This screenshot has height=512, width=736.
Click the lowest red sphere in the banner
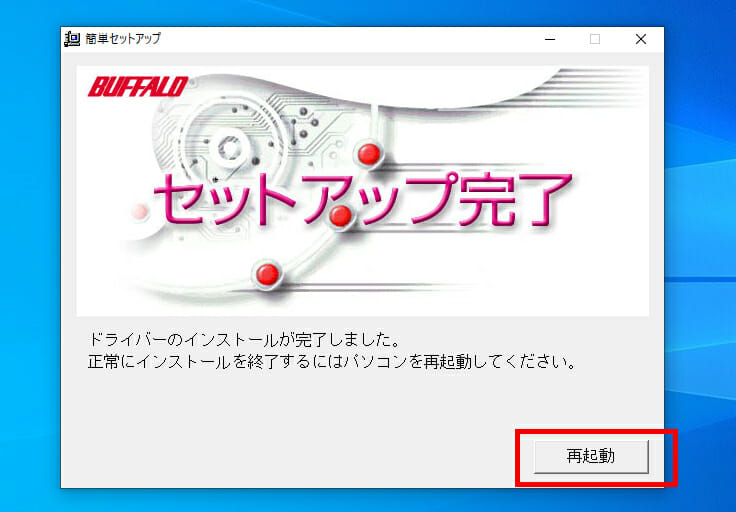[x=268, y=274]
